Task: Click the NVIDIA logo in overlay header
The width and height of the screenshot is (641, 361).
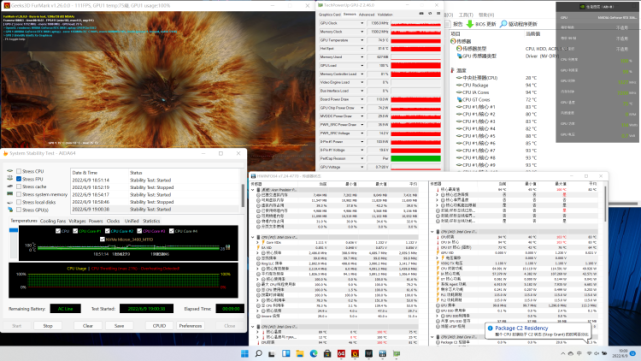Action: pyautogui.click(x=582, y=7)
